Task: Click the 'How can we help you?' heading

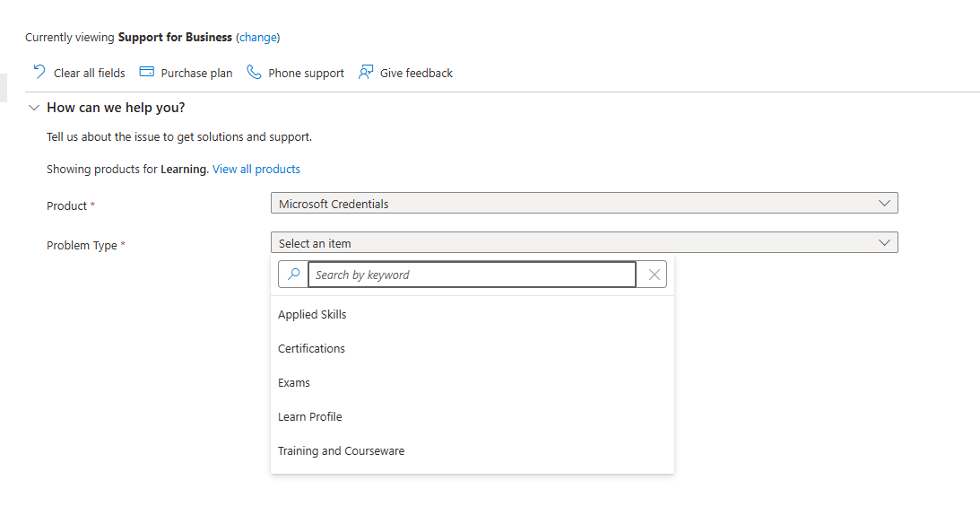Action: [x=116, y=108]
